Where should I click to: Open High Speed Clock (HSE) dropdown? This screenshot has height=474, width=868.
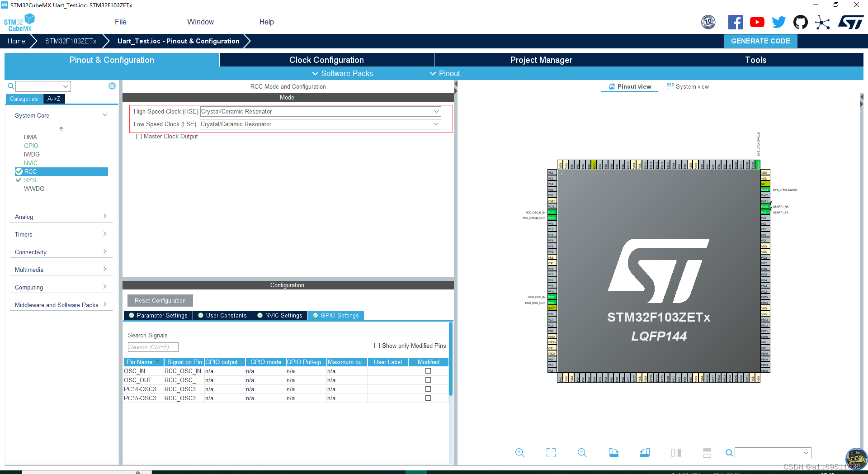tap(321, 112)
